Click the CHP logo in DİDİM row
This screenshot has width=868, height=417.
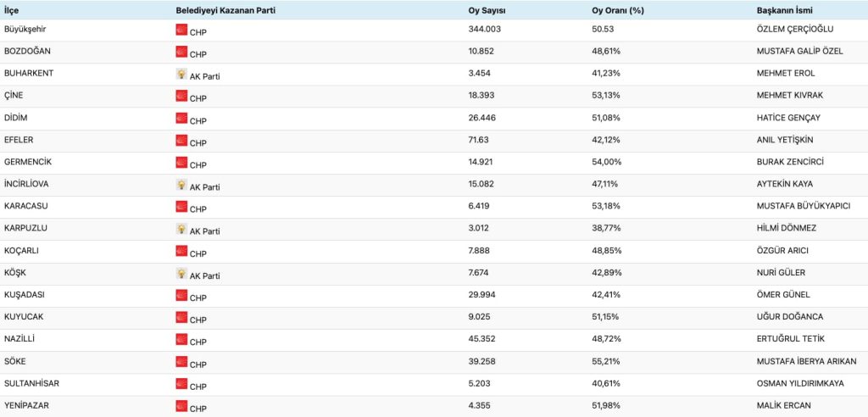click(181, 118)
